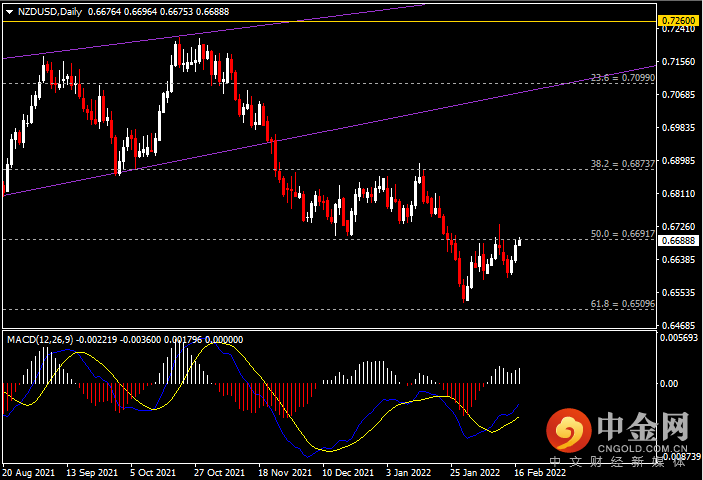Select the Fibonacci label 23.6 = 0.70990

(x=623, y=78)
